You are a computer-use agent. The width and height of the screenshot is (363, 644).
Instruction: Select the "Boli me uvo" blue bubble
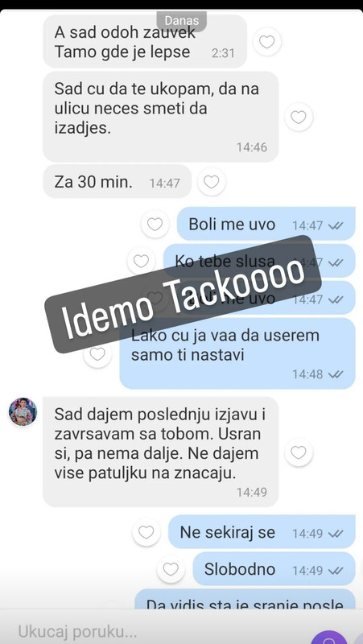click(266, 225)
